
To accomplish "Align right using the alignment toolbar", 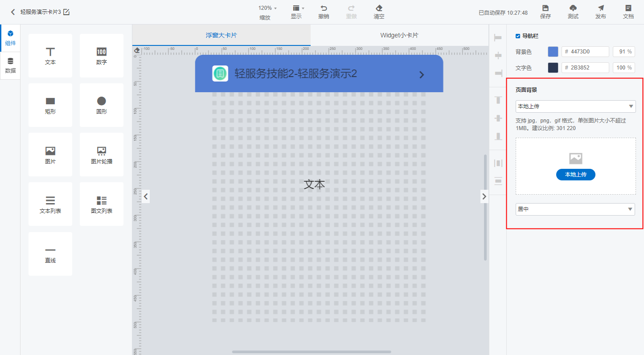I will tap(498, 72).
